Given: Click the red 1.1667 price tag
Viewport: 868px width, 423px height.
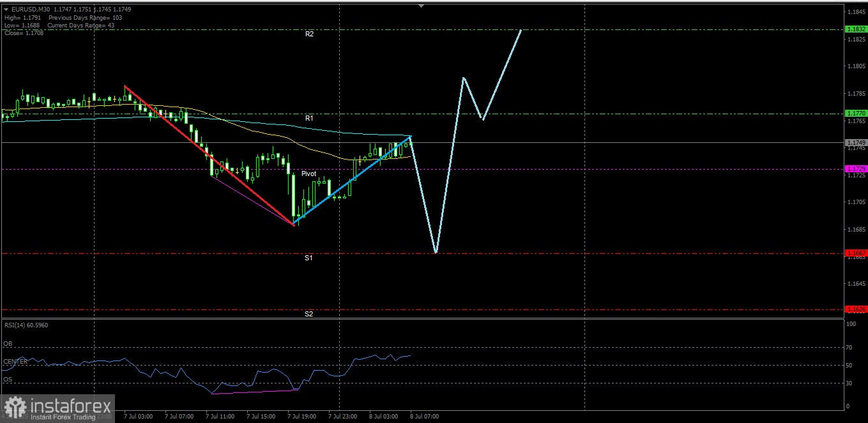Looking at the screenshot, I should click(856, 253).
